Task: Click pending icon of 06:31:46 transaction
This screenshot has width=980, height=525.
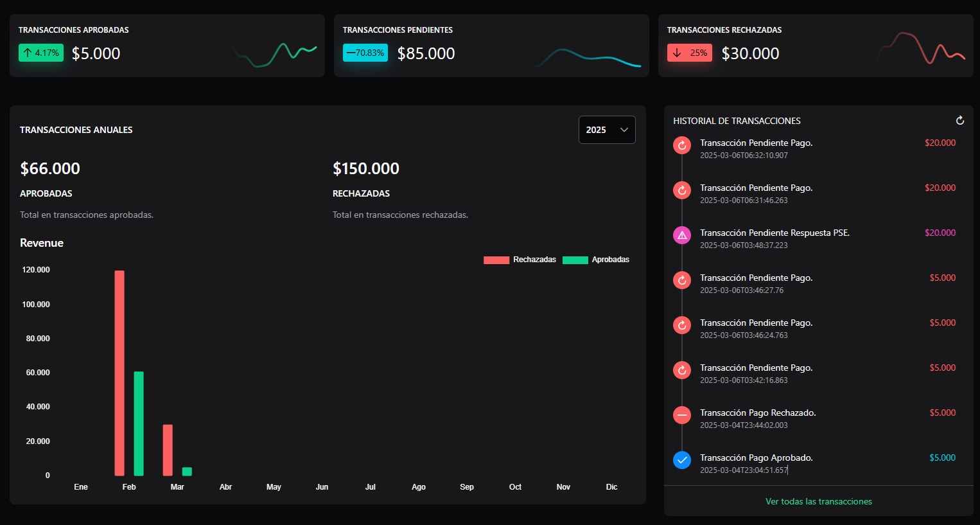Action: (682, 190)
